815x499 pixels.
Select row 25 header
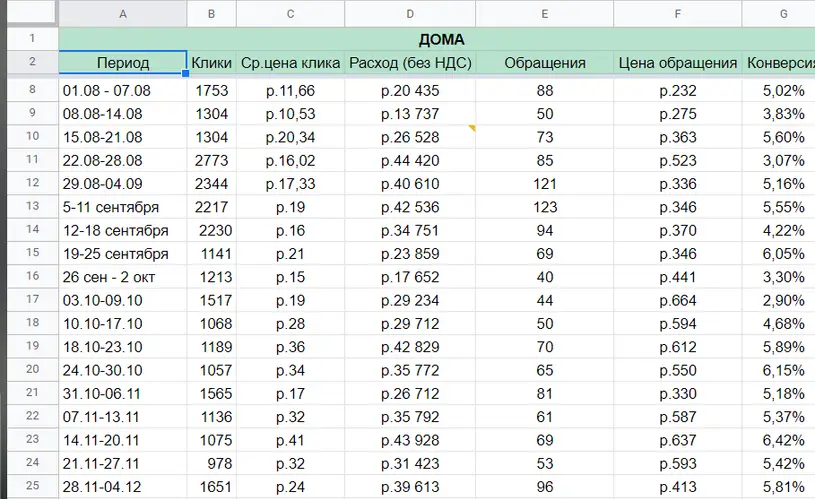pos(32,486)
